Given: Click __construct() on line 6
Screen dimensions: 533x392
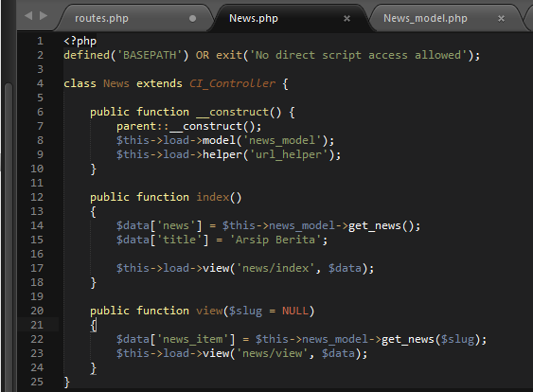Looking at the screenshot, I should pyautogui.click(x=239, y=112).
